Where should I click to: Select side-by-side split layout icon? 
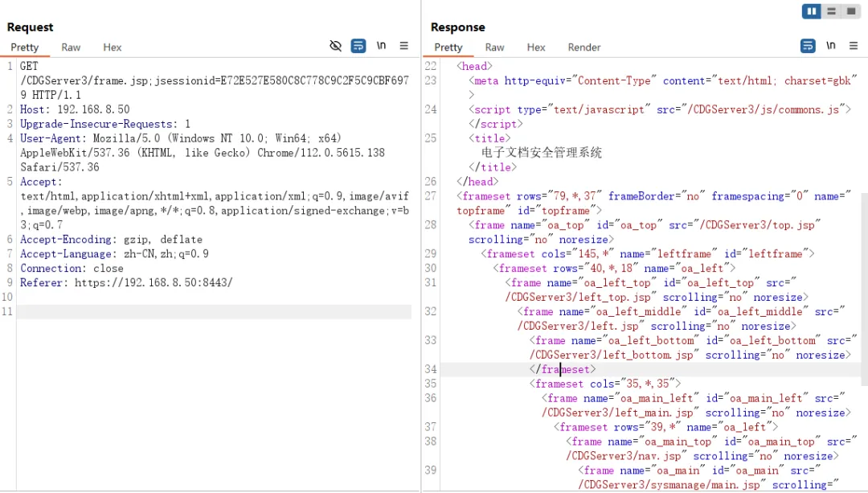click(812, 11)
